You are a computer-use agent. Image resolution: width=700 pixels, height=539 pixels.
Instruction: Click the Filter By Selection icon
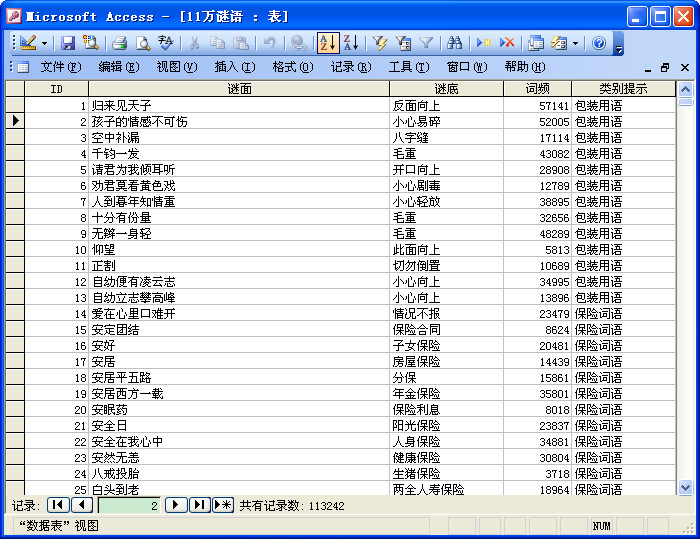(x=380, y=43)
